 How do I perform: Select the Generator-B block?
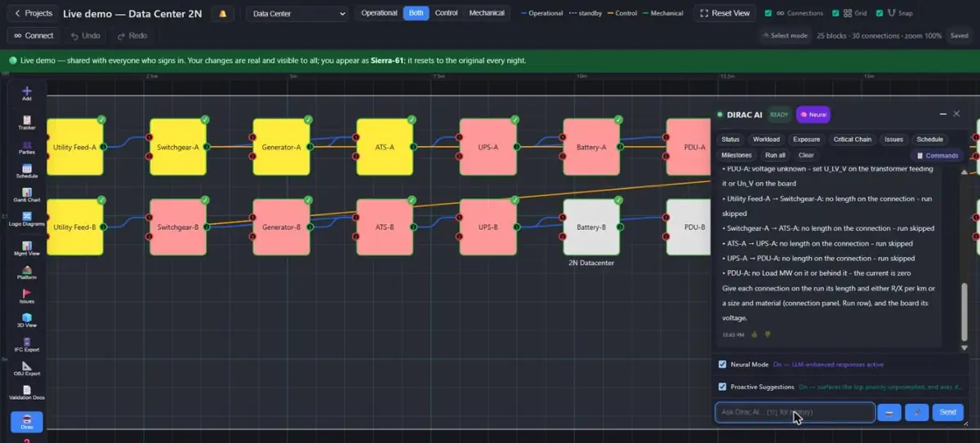coord(281,227)
